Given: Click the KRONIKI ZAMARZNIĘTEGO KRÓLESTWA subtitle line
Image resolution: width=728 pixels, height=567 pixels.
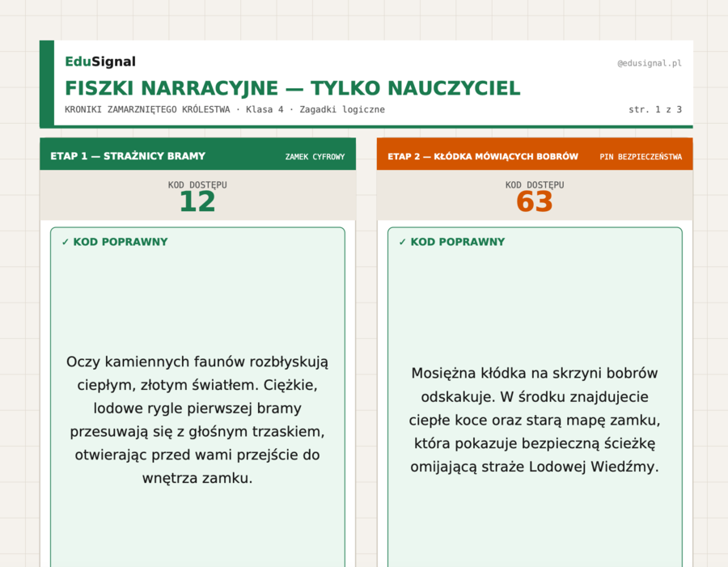Looking at the screenshot, I should [225, 109].
